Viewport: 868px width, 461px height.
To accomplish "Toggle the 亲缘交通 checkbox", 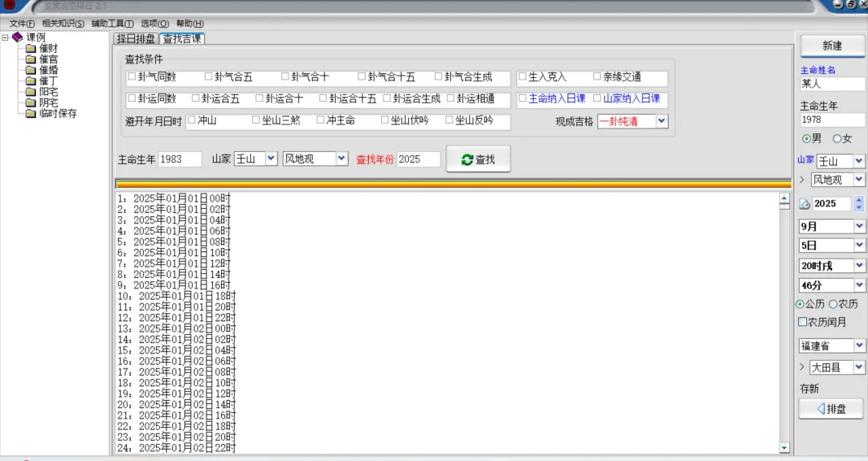I will pos(596,76).
